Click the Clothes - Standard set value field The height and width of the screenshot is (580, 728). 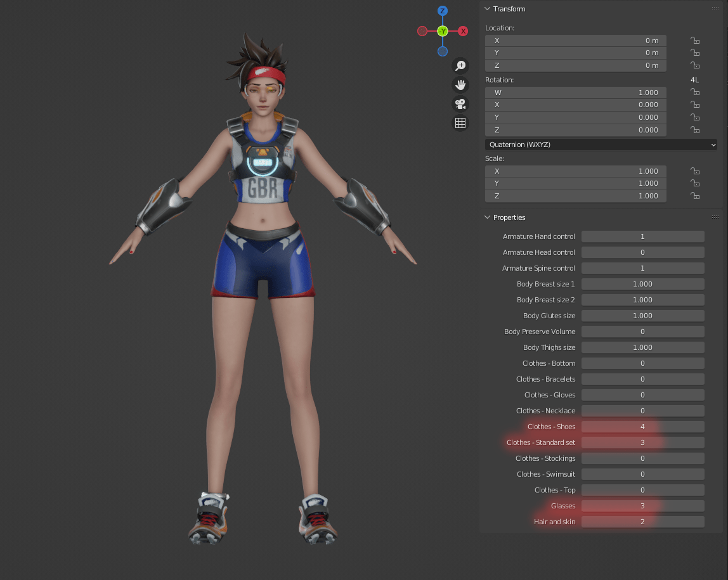click(x=642, y=442)
